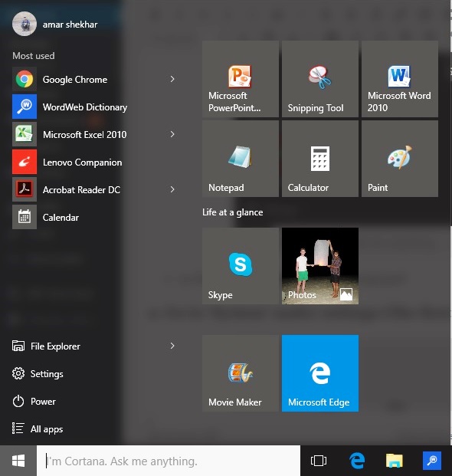The height and width of the screenshot is (476, 452).
Task: Open Task View on the taskbar
Action: click(x=319, y=461)
